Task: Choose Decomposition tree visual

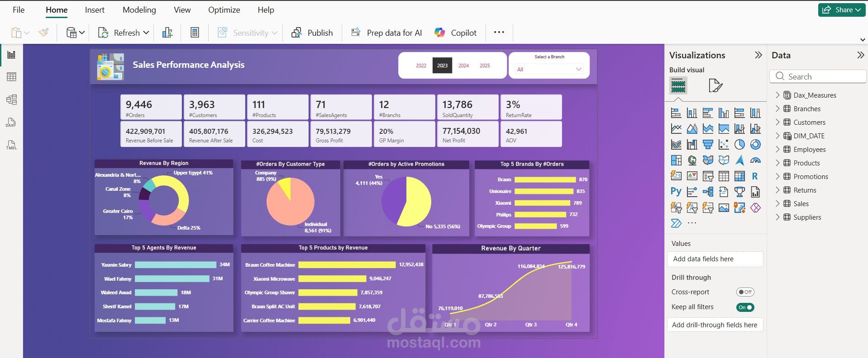Action: tap(708, 192)
